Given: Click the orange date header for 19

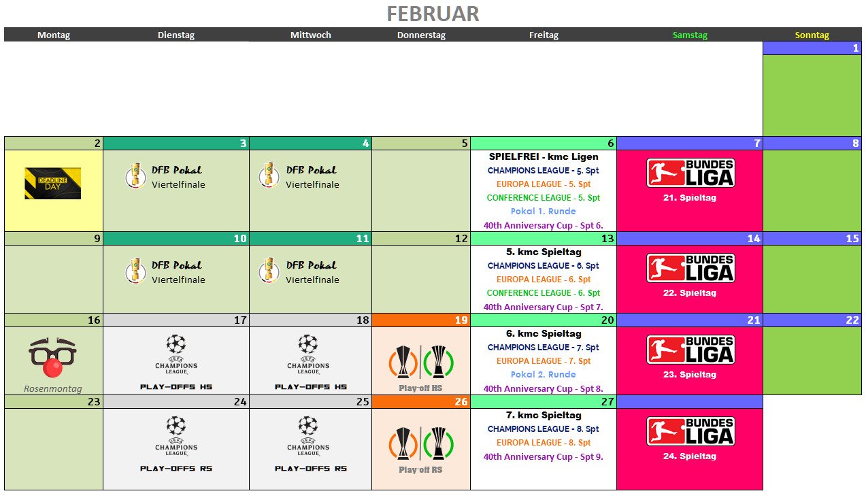Looking at the screenshot, I should [420, 320].
